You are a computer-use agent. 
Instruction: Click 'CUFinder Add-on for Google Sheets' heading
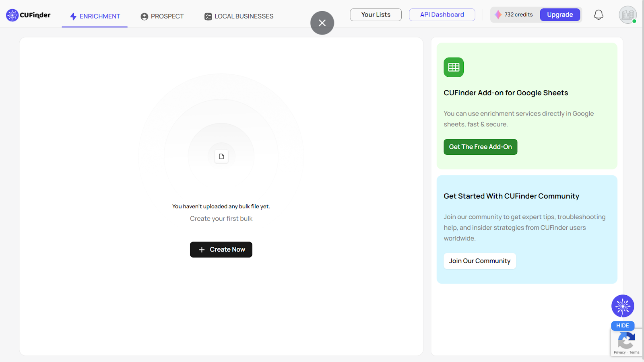(506, 93)
